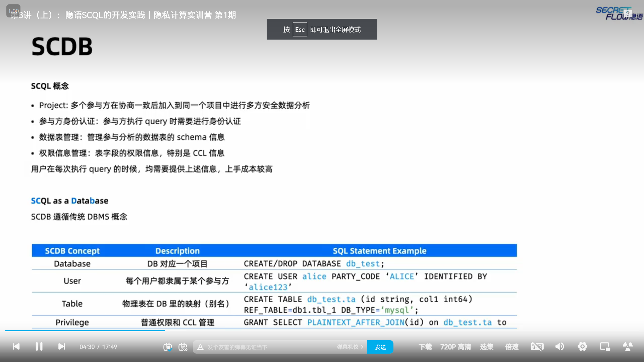Toggle subtitles off icon
The height and width of the screenshot is (362, 644).
[x=537, y=347]
